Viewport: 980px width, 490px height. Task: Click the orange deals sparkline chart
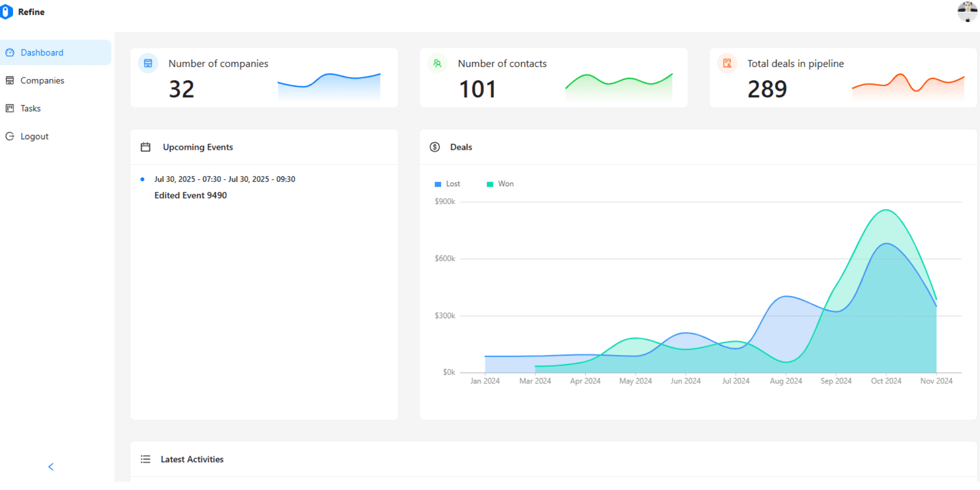[x=908, y=87]
